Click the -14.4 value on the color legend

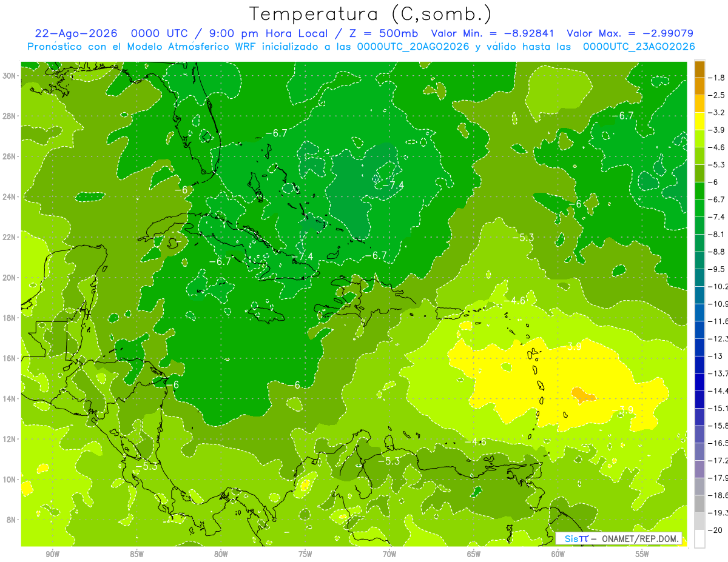click(718, 390)
